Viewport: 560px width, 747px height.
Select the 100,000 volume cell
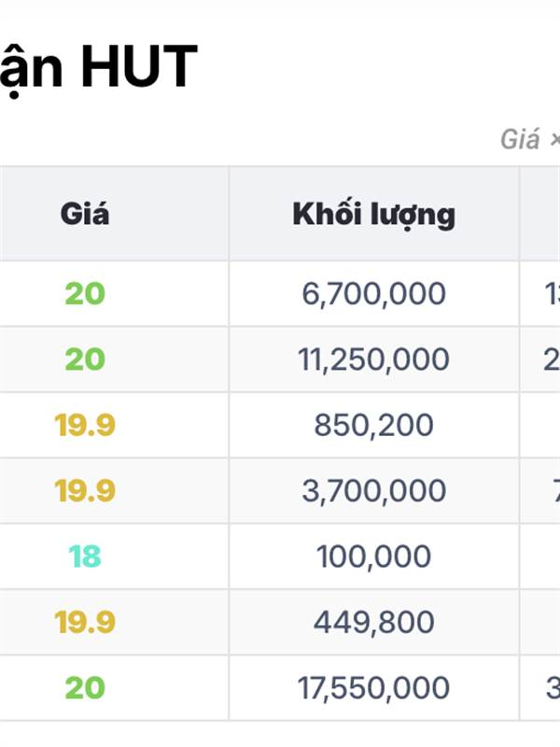[373, 557]
